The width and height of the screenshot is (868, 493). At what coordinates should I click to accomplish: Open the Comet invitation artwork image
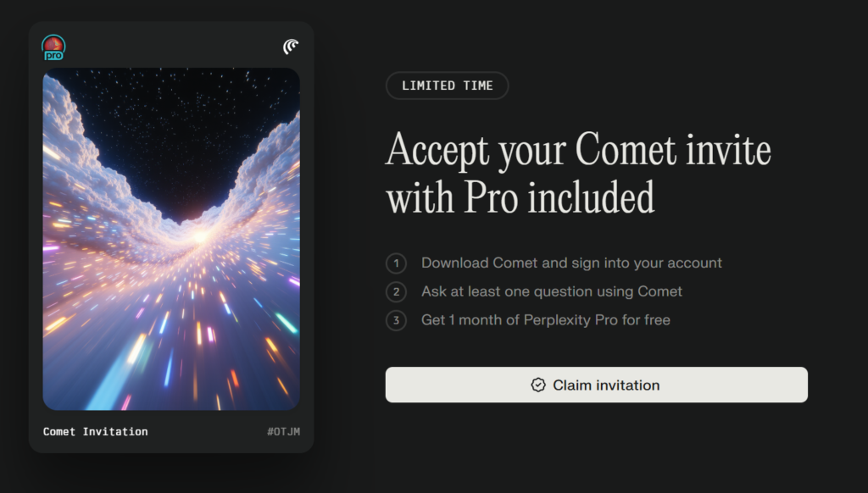(x=171, y=239)
